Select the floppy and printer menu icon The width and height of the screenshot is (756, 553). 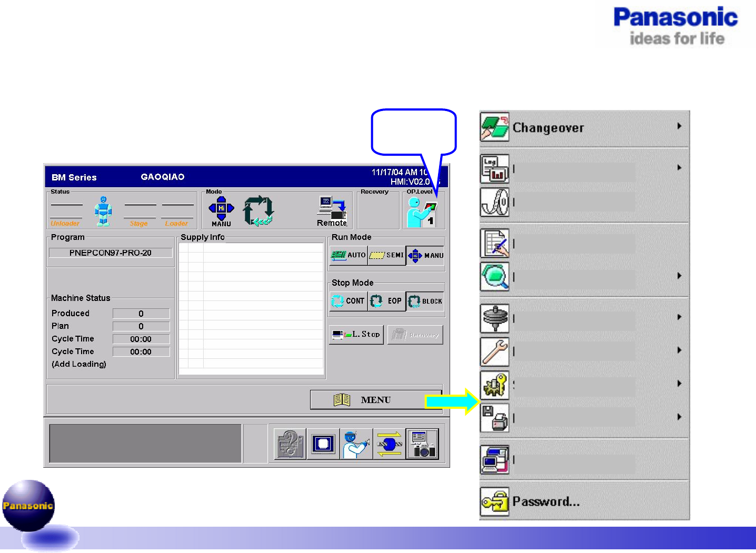[x=494, y=418]
